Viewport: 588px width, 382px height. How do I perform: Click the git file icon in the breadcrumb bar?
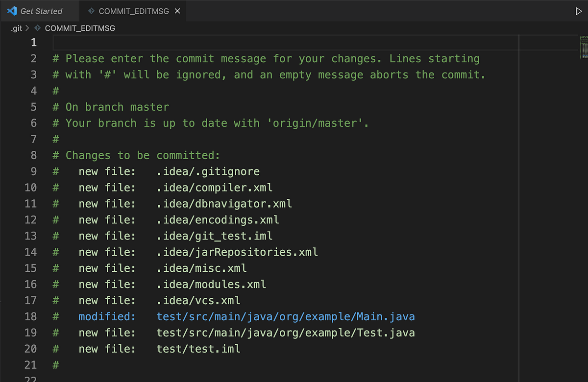click(x=38, y=28)
